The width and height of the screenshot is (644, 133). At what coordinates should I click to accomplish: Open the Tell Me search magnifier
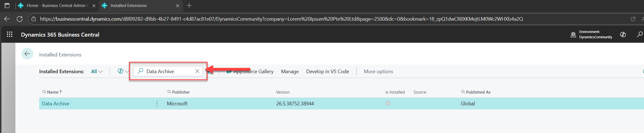[x=640, y=34]
